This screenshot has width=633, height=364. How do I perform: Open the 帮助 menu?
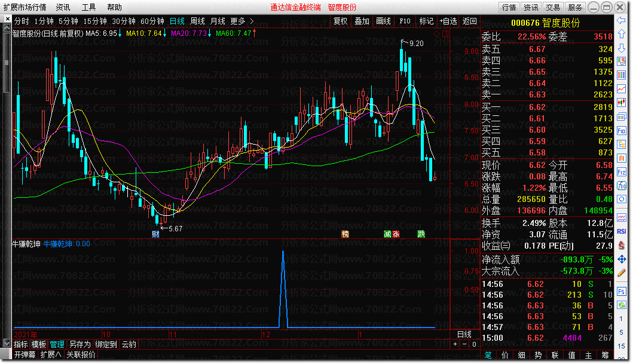coord(114,7)
